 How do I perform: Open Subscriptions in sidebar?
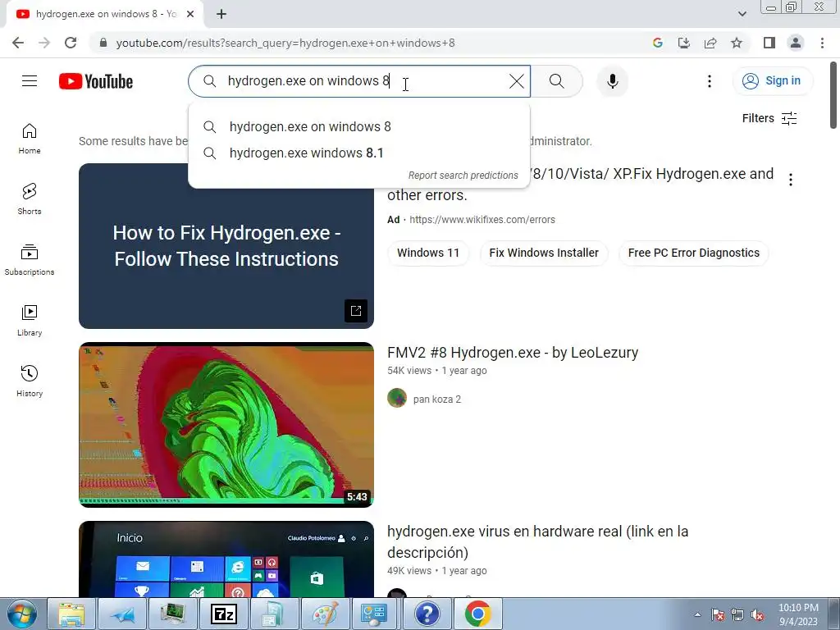pos(30,260)
